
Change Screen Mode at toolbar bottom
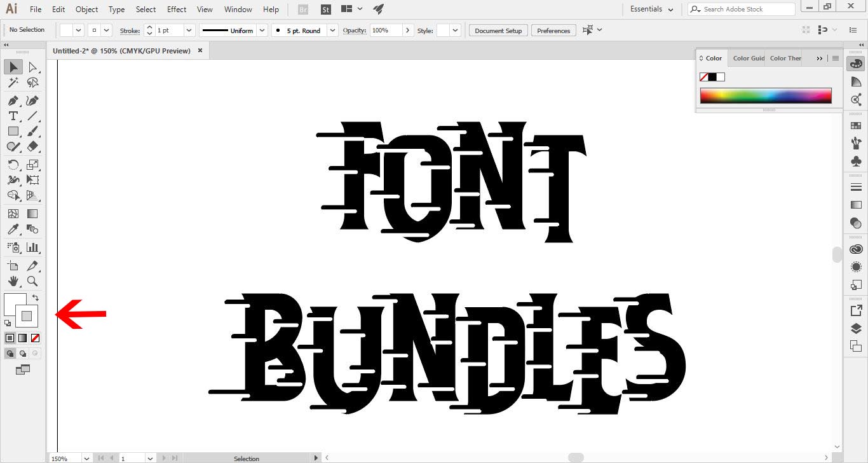pos(23,370)
